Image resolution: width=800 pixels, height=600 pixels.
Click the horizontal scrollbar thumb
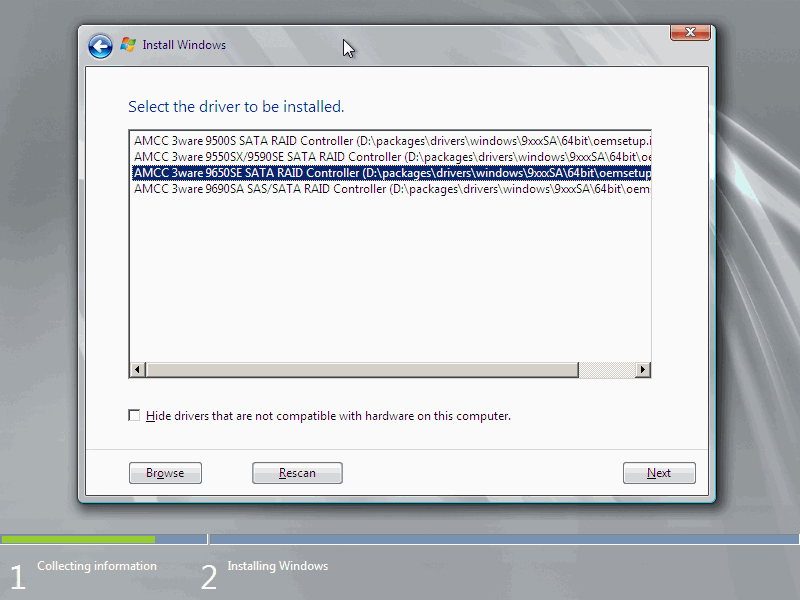362,369
